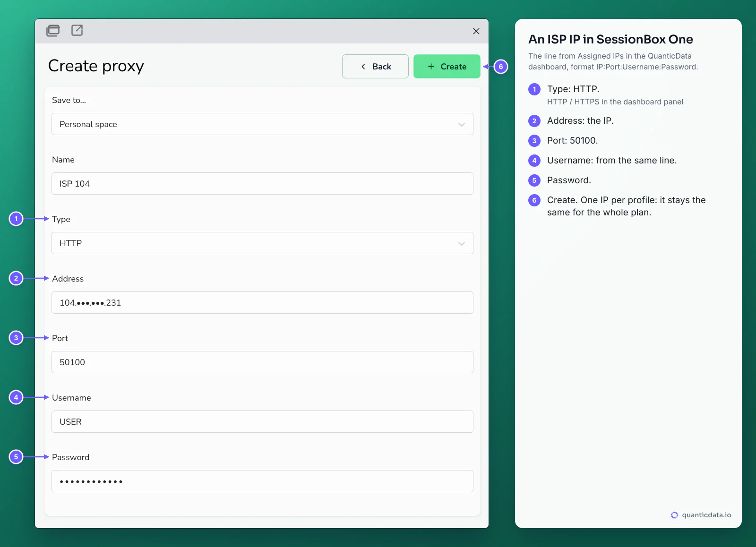Click 'HTTP / HTTPS in the dashboard panel' text
This screenshot has height=547, width=756.
click(615, 102)
